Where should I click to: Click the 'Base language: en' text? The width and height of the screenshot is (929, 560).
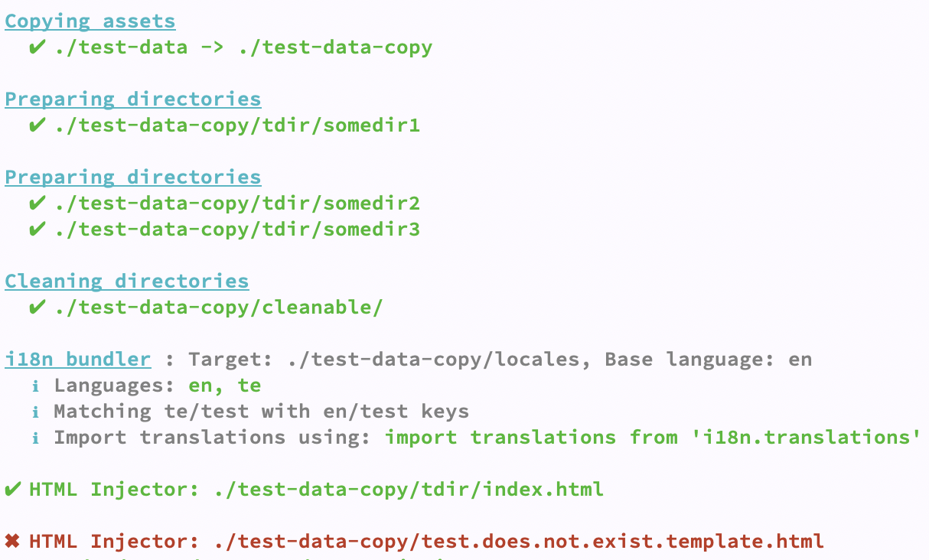pyautogui.click(x=709, y=360)
